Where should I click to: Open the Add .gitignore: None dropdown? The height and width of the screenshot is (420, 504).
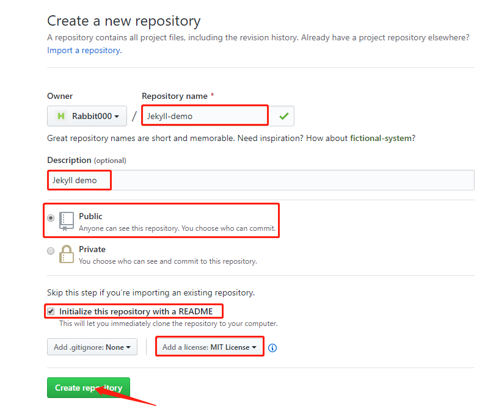92,346
